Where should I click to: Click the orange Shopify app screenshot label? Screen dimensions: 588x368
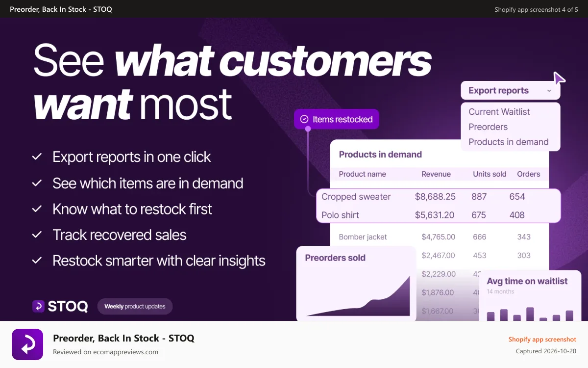point(542,339)
